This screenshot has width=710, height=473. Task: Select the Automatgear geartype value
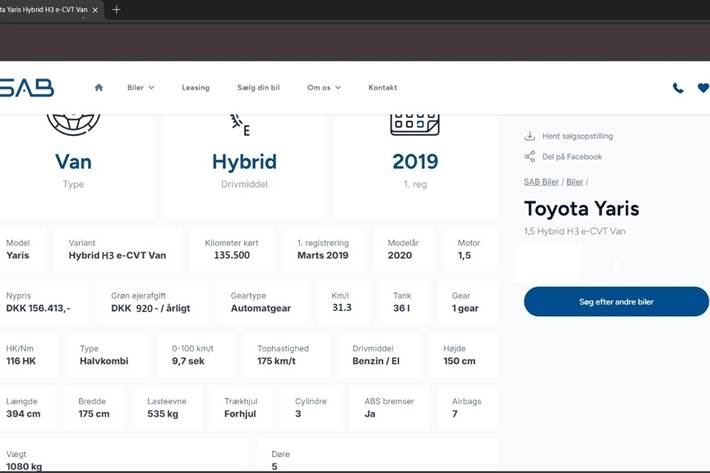[260, 308]
